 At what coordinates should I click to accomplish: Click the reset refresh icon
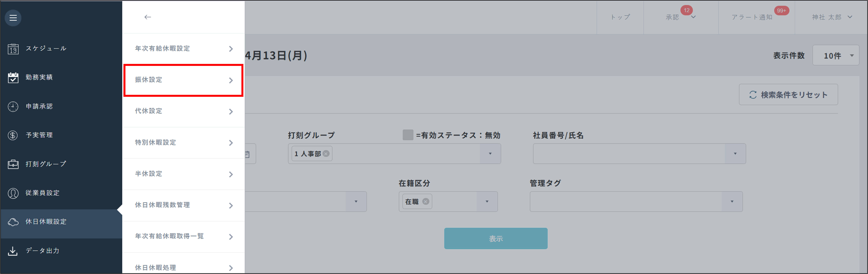[753, 95]
